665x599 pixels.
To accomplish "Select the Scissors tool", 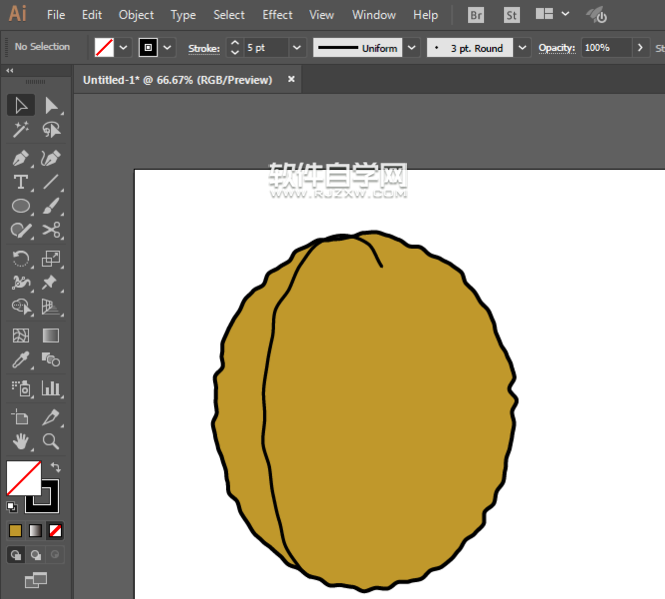I will (51, 231).
